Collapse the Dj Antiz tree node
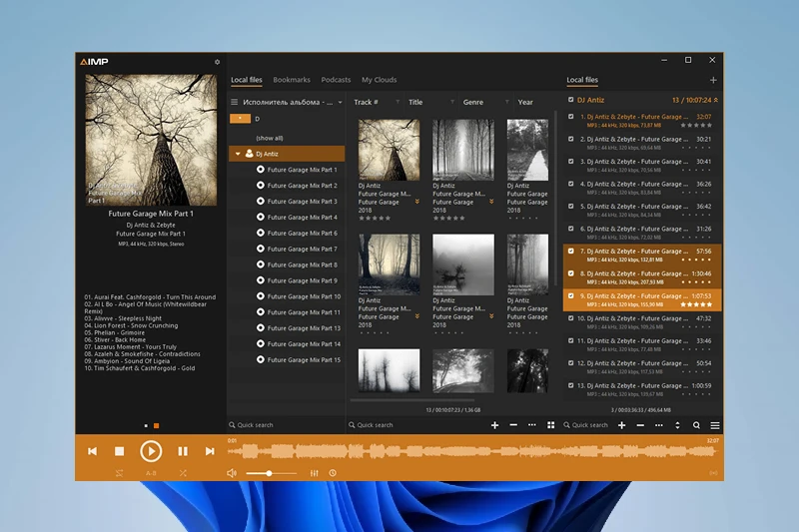The image size is (799, 532). click(238, 154)
